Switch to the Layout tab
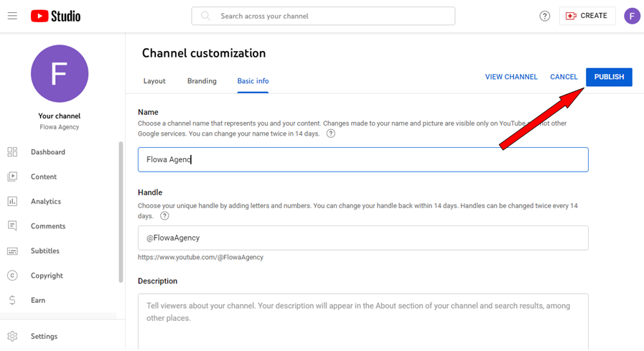This screenshot has width=644, height=351. (154, 81)
